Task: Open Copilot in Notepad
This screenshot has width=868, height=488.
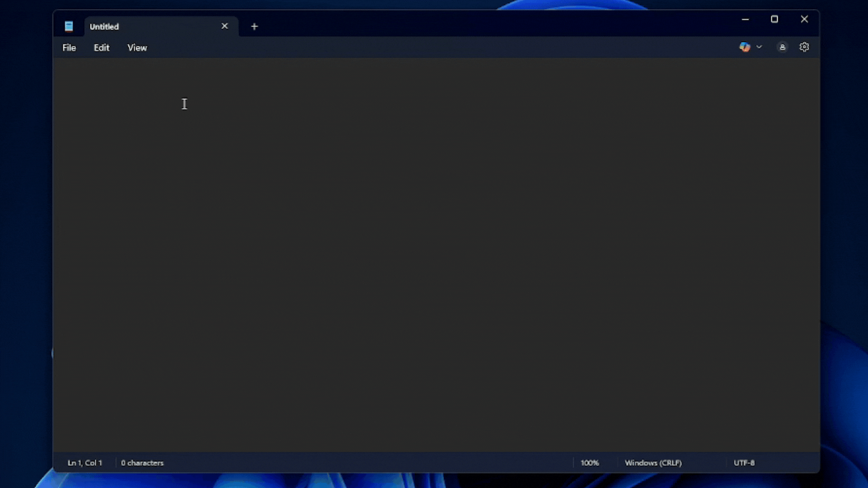Action: pos(745,47)
